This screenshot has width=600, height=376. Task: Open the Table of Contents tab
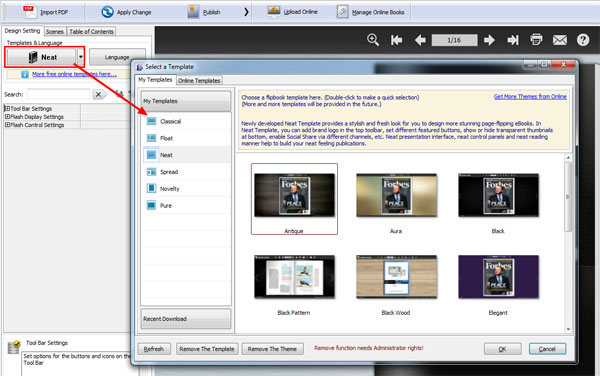[91, 31]
